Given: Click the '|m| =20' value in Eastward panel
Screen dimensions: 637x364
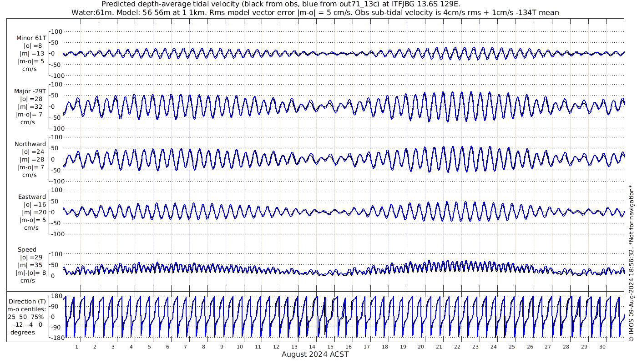Looking at the screenshot, I should (x=33, y=212).
